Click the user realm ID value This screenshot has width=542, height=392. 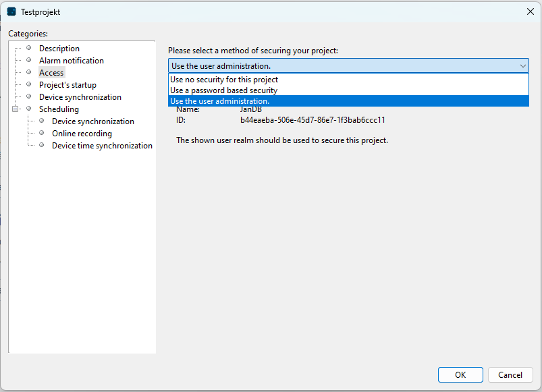[x=313, y=120]
